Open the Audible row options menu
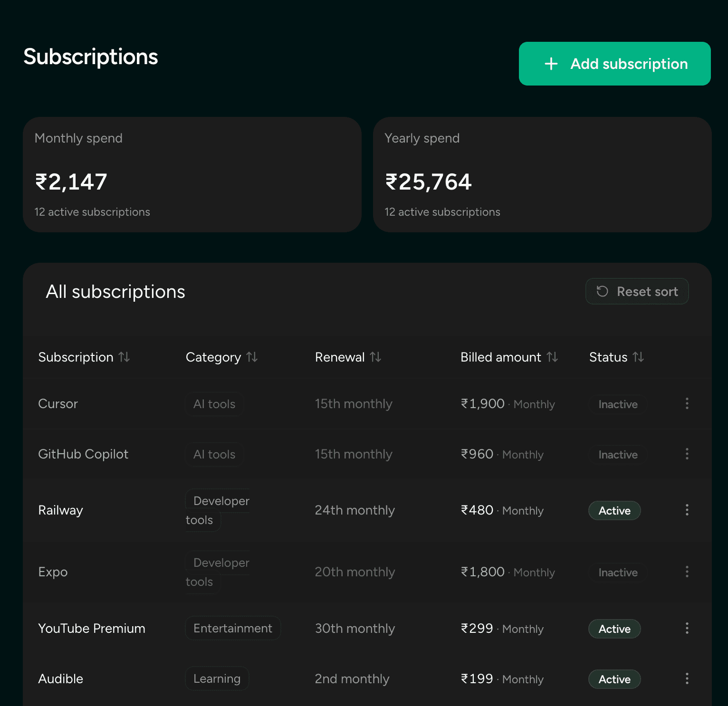The height and width of the screenshot is (706, 728). [687, 678]
